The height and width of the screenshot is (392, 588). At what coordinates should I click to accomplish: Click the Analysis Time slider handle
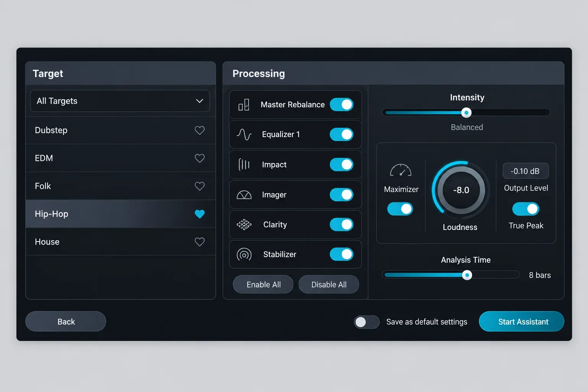coord(467,275)
